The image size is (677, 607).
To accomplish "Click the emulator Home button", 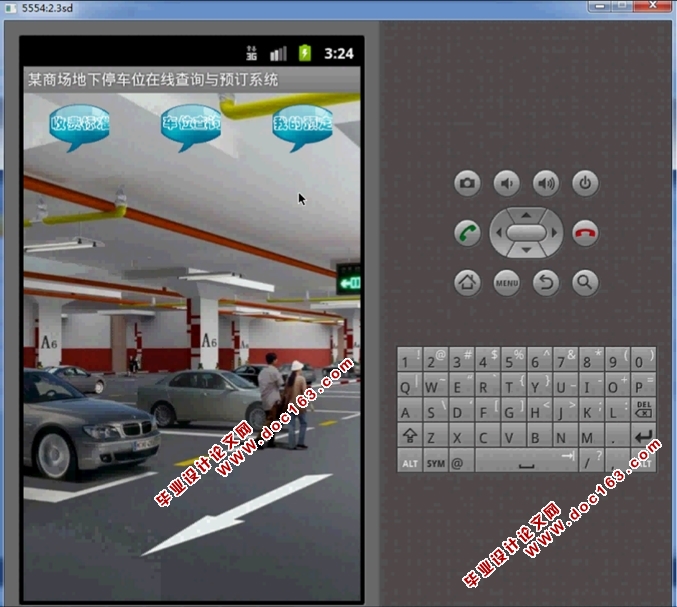I will [467, 283].
